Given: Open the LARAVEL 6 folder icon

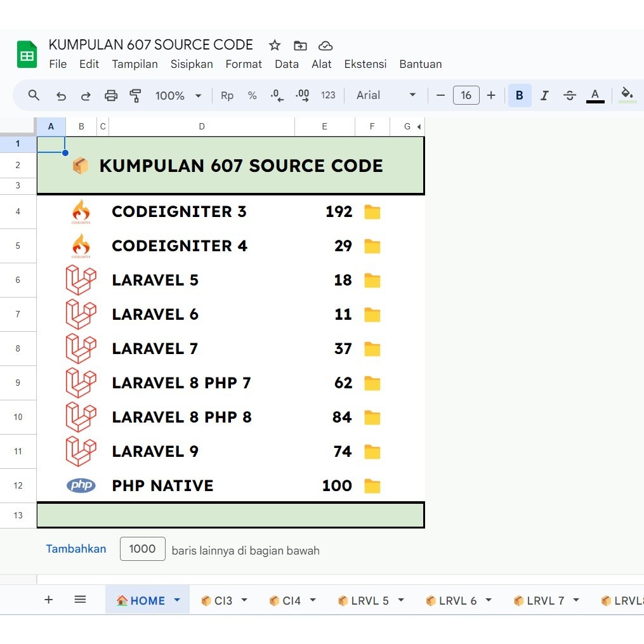Looking at the screenshot, I should pos(372,315).
